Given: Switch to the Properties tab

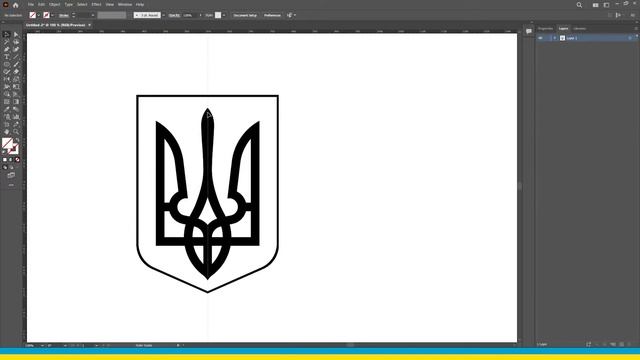Looking at the screenshot, I should pos(545,29).
